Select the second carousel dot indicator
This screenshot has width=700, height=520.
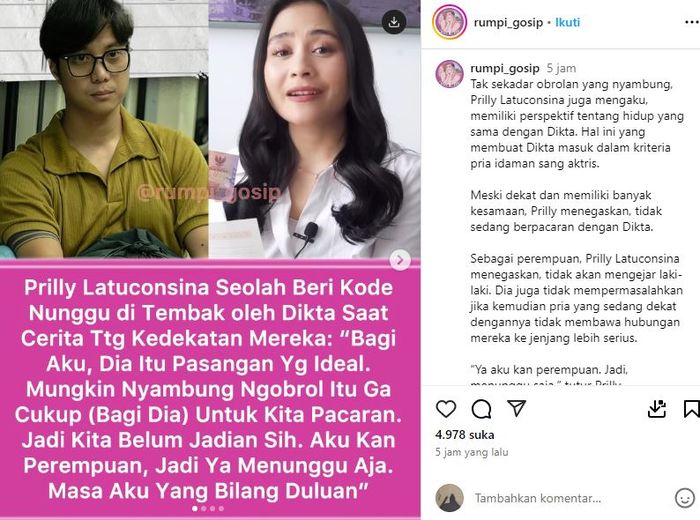(204, 508)
